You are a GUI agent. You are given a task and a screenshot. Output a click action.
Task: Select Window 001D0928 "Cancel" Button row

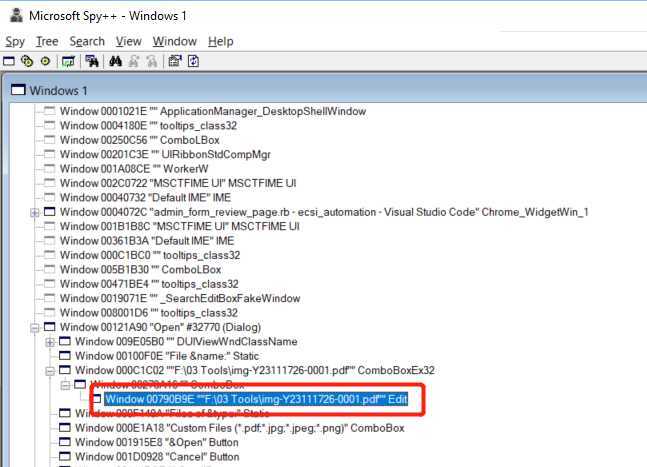point(157,457)
